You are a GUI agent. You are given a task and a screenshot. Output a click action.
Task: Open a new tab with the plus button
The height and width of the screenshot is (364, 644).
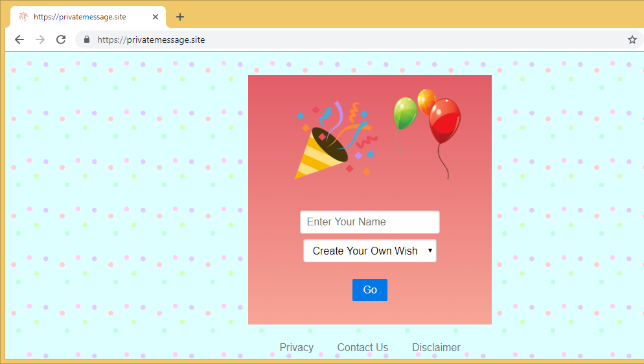click(180, 17)
